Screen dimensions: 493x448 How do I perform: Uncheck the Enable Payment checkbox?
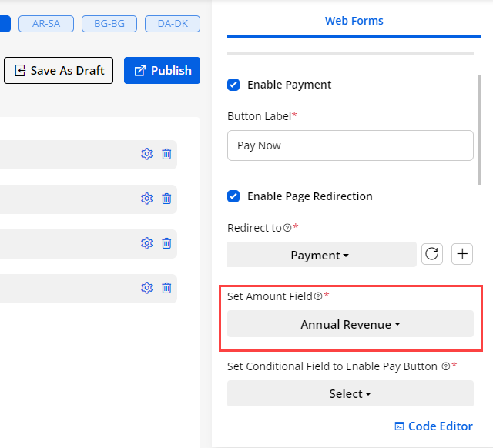coord(233,85)
